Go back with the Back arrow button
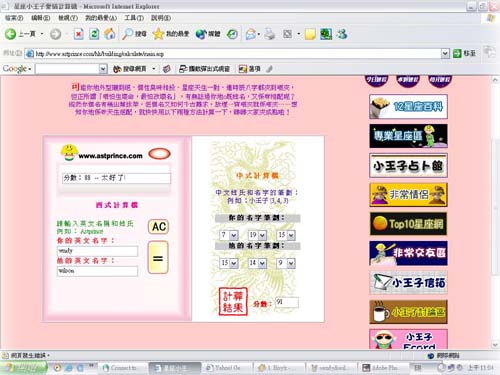 pos(20,34)
